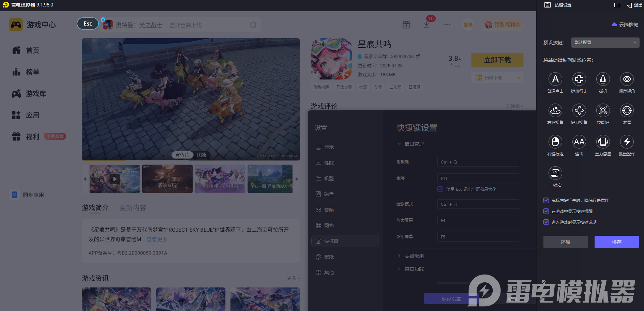Click the 游戏中心 gamepad logo

[x=16, y=25]
